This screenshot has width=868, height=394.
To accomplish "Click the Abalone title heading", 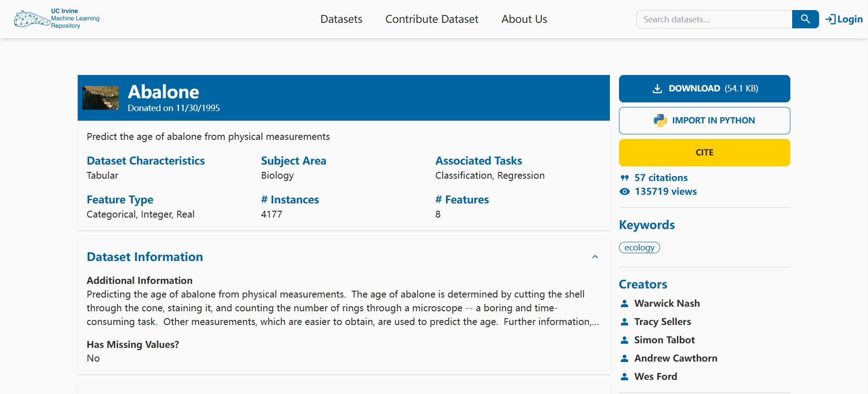I will tap(164, 92).
